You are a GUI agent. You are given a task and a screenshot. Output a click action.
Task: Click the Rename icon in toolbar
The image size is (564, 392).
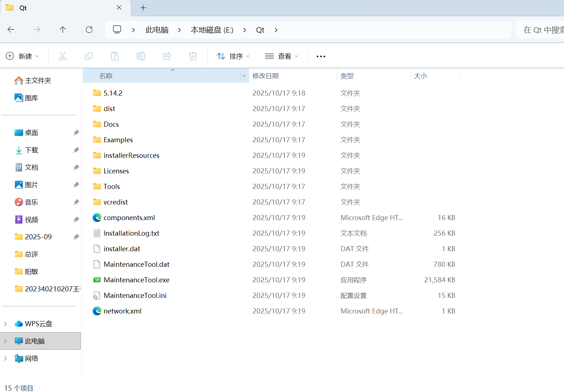(x=141, y=56)
